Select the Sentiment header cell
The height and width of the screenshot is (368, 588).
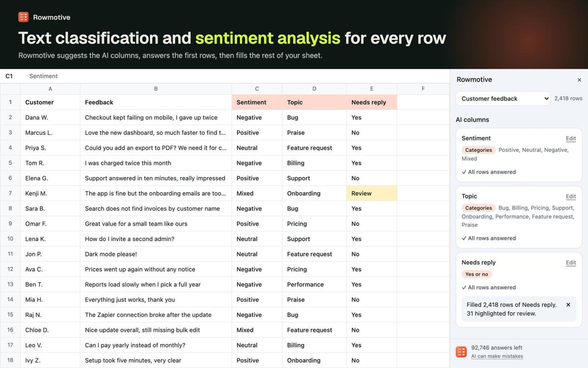(257, 102)
